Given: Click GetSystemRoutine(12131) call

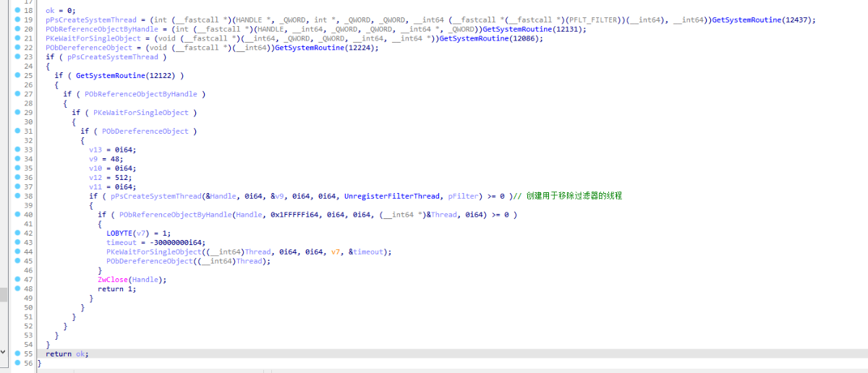Looking at the screenshot, I should pos(534,29).
